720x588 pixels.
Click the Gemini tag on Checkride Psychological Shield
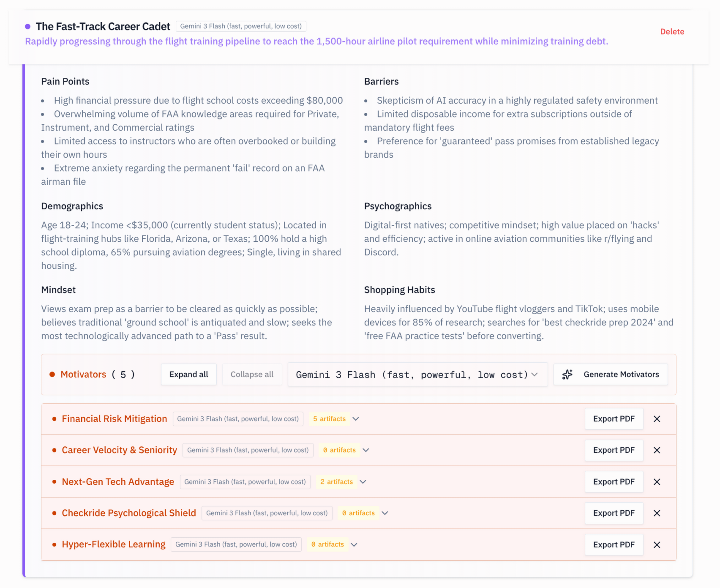pos(267,513)
